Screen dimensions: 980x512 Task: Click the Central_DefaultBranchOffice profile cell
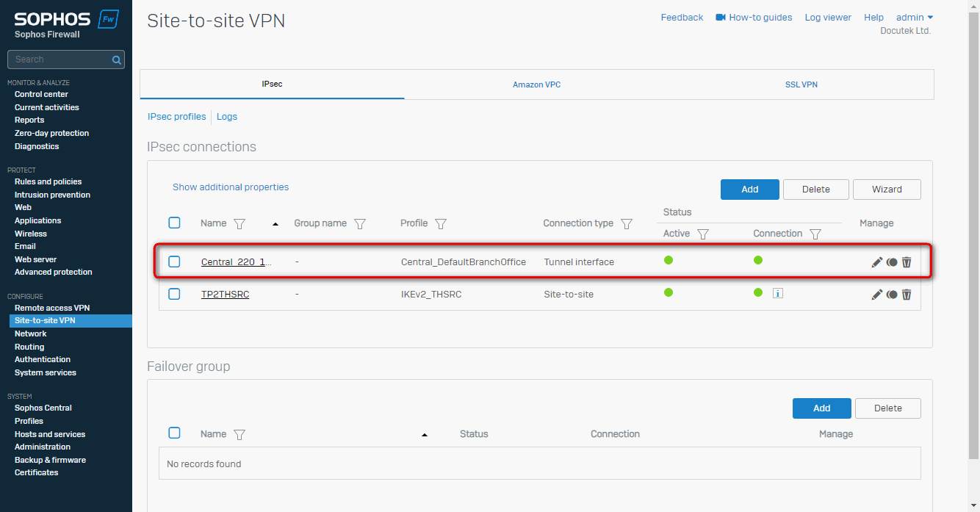(x=464, y=262)
